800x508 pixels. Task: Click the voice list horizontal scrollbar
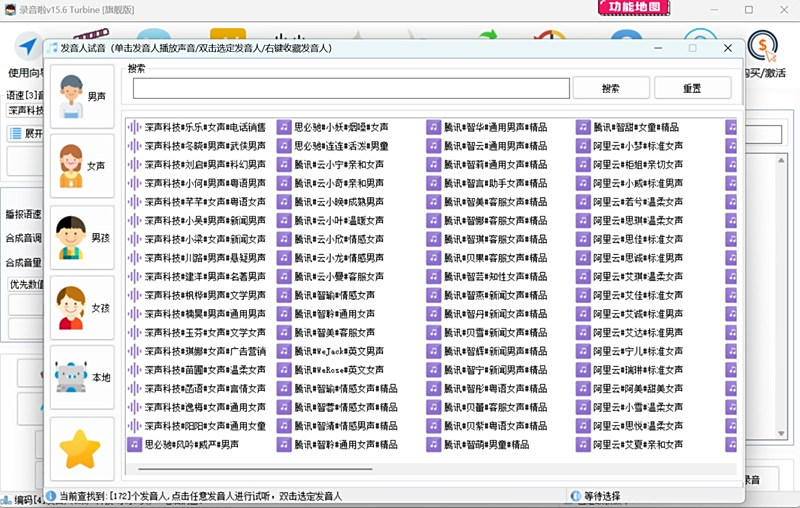250,468
